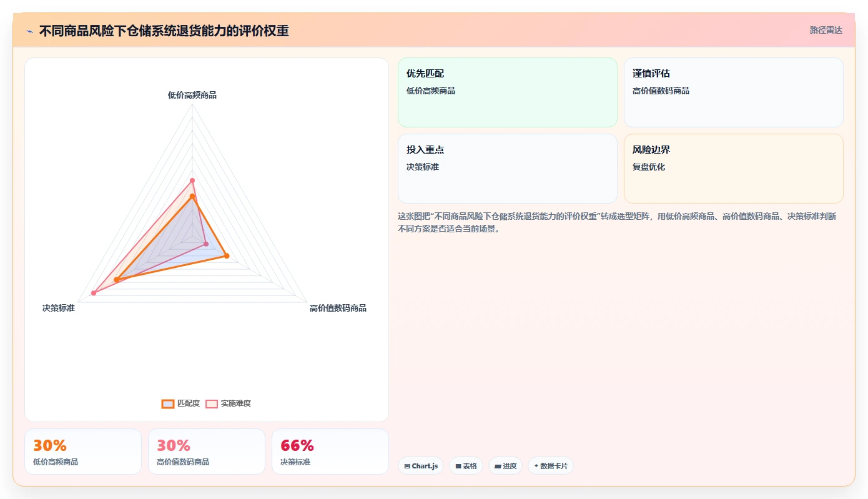Click the 路径雷达 label in header
This screenshot has width=868, height=499.
[826, 30]
